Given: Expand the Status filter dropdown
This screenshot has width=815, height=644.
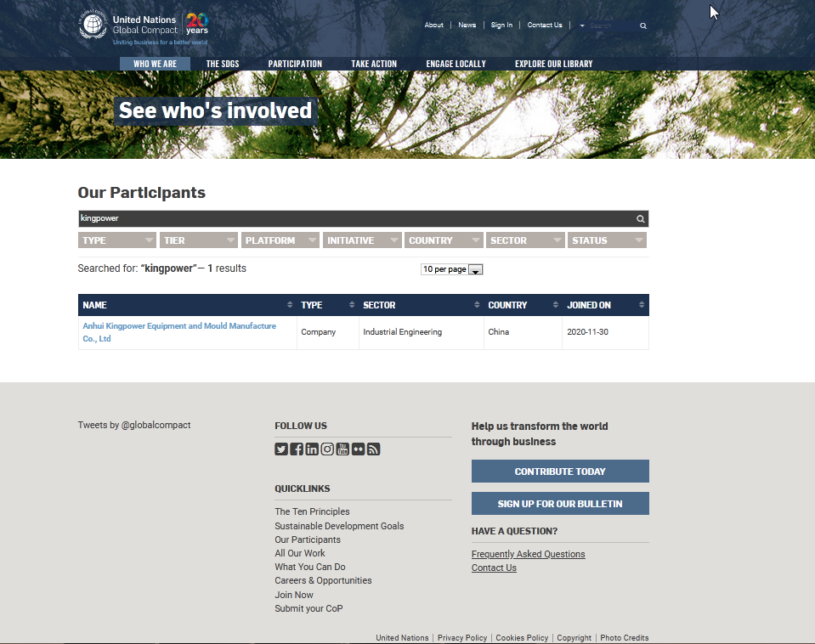Looking at the screenshot, I should point(607,240).
